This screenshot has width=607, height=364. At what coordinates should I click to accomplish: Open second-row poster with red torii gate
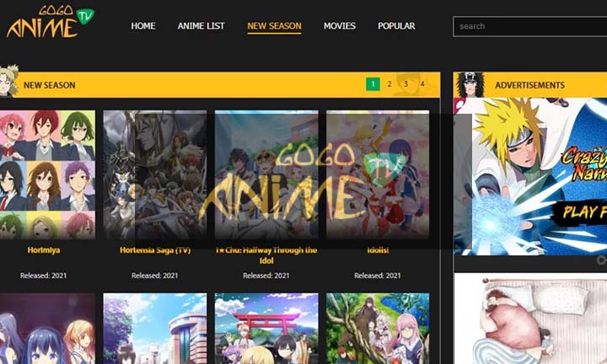coord(266,329)
